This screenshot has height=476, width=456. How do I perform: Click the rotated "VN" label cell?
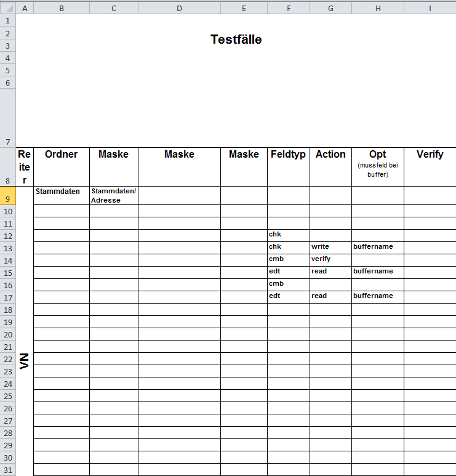click(x=25, y=361)
